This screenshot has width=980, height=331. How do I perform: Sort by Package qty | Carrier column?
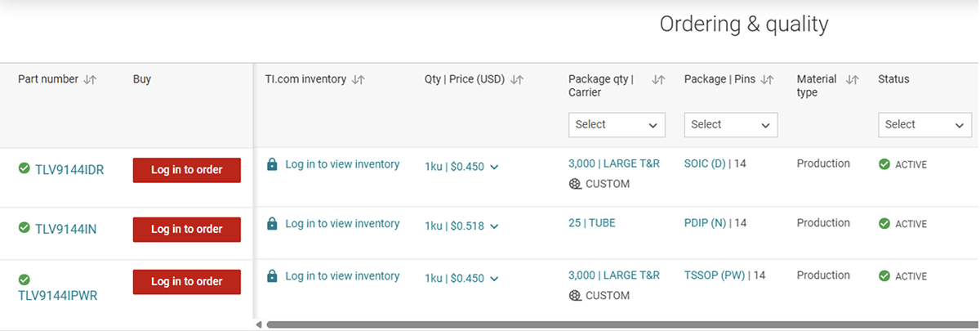click(658, 80)
